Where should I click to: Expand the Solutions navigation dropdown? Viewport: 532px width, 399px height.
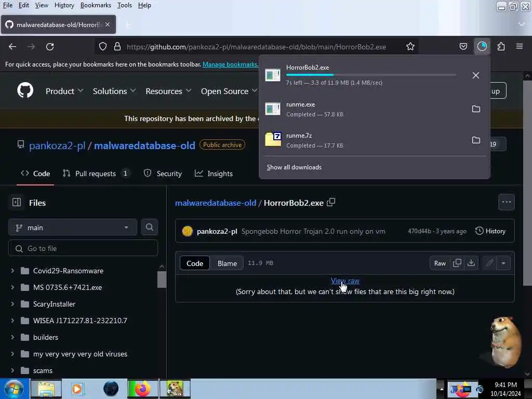[114, 91]
